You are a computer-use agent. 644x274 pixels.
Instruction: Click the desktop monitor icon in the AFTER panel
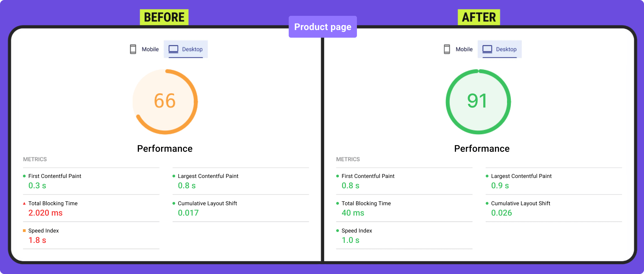(487, 49)
